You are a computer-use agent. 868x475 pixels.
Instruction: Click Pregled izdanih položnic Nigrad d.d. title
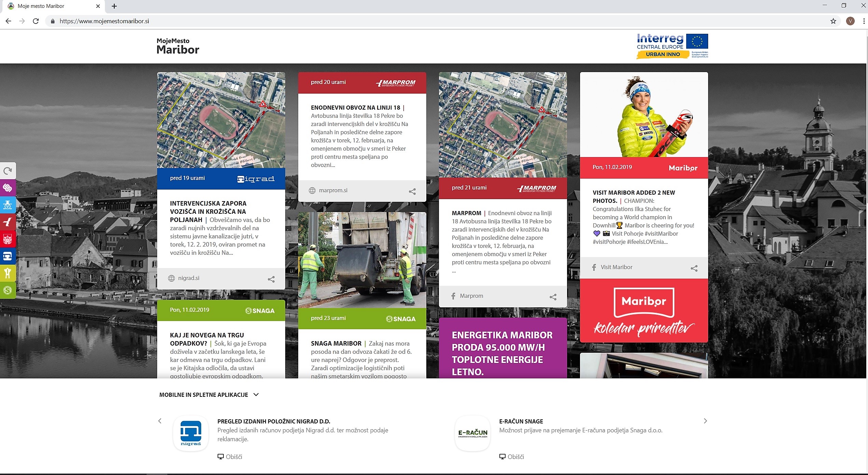pyautogui.click(x=274, y=422)
